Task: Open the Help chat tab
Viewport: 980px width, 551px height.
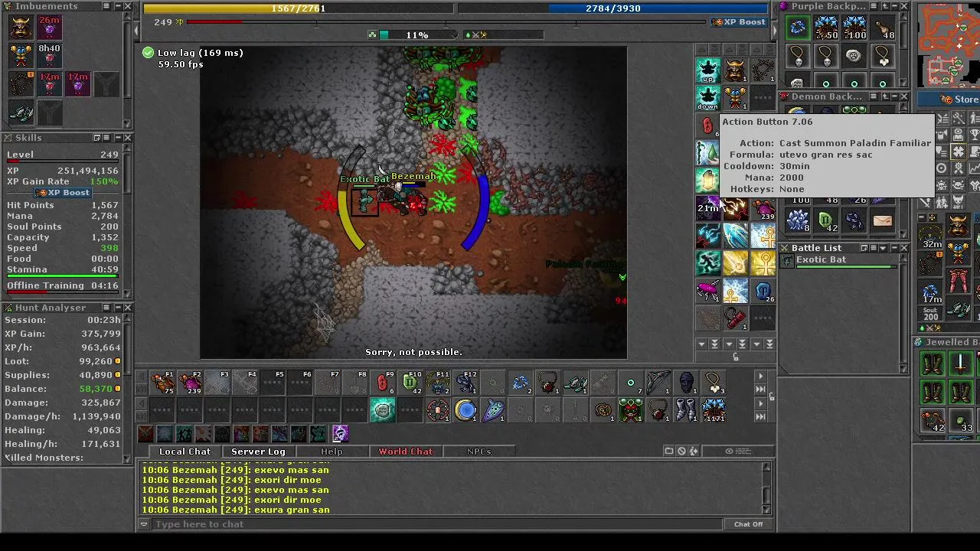Action: pyautogui.click(x=332, y=452)
